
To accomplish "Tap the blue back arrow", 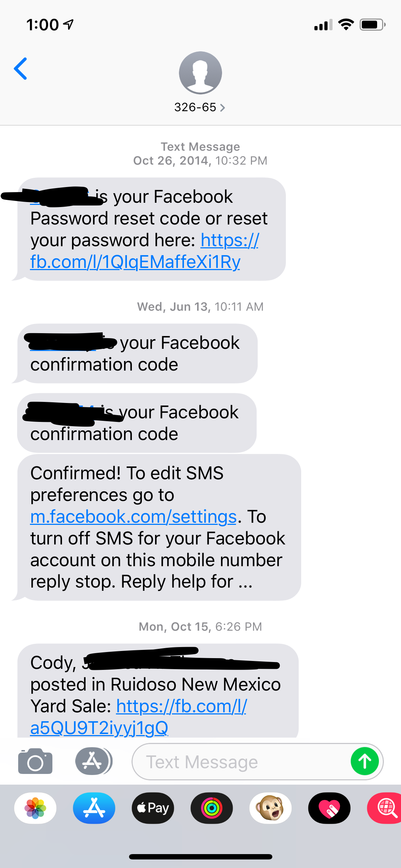I will point(20,68).
